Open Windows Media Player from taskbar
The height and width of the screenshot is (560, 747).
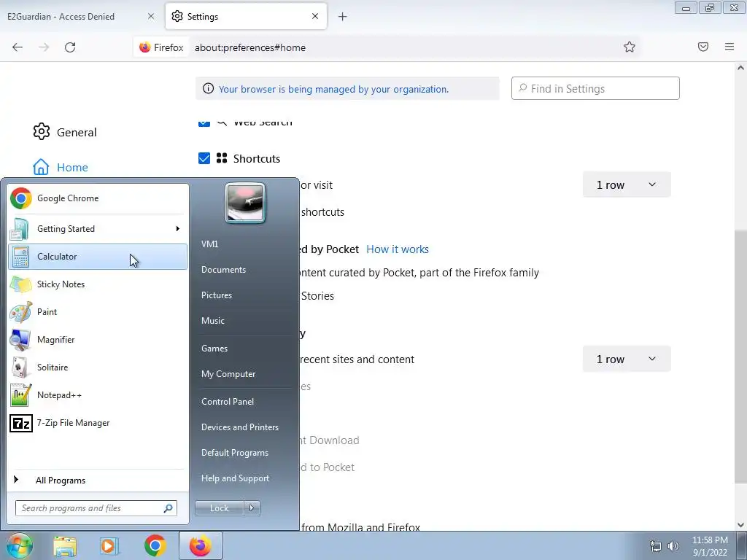coord(109,546)
